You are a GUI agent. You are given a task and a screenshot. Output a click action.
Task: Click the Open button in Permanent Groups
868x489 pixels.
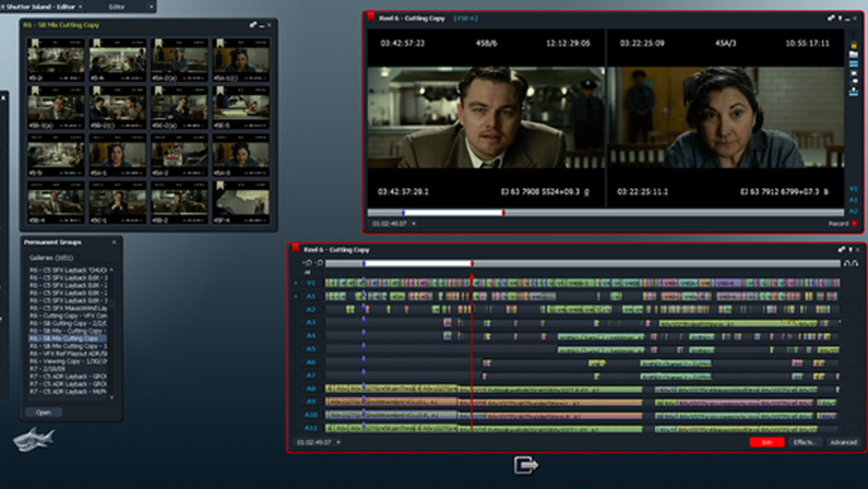click(43, 413)
